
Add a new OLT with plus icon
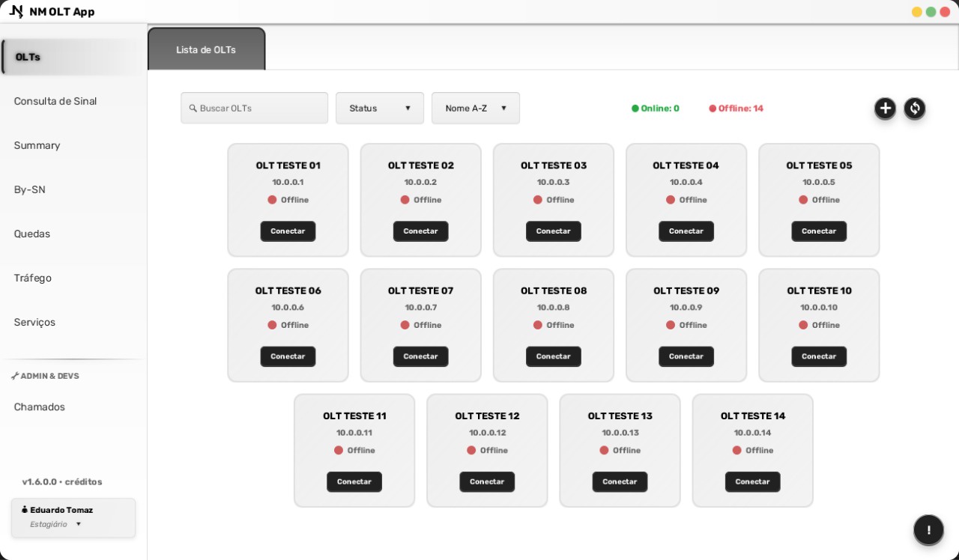point(885,109)
